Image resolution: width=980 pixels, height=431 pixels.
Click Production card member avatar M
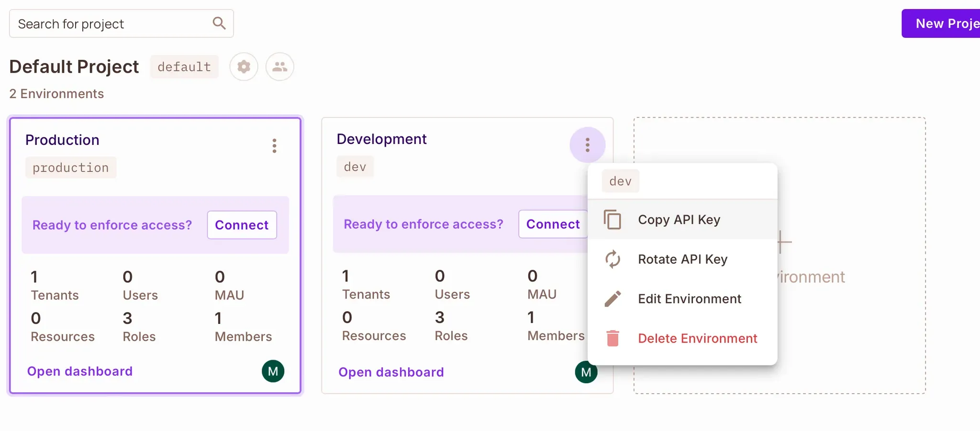[x=273, y=371]
